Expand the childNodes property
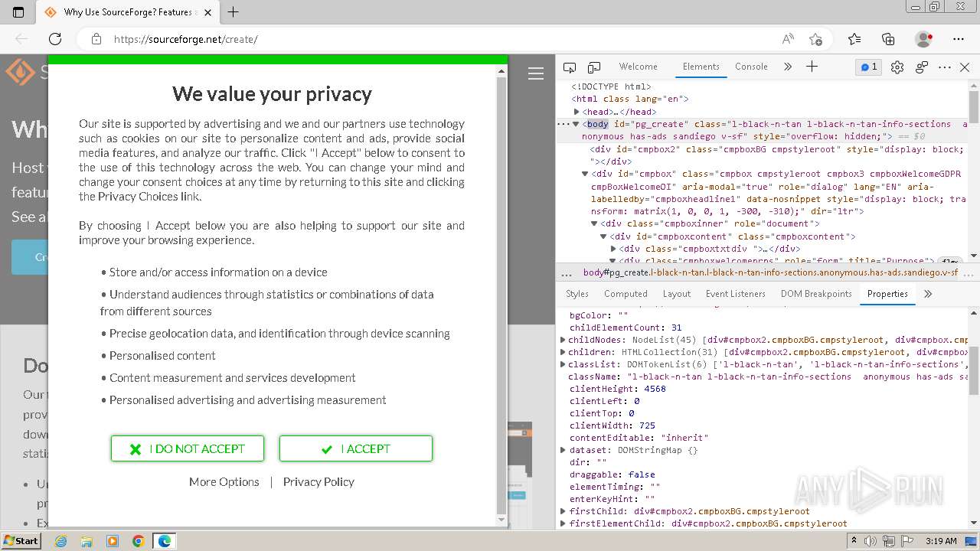Screen dimensions: 980x551 pyautogui.click(x=563, y=340)
